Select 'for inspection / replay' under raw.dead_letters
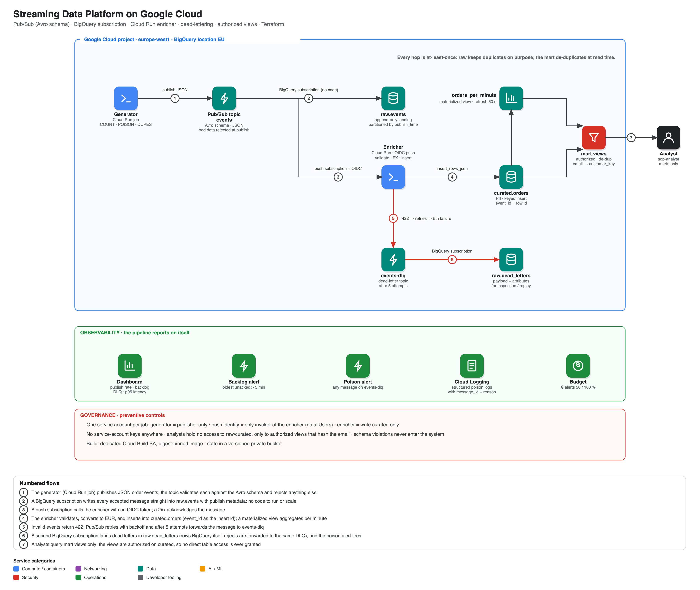Image resolution: width=700 pixels, height=590 pixels. (x=511, y=286)
